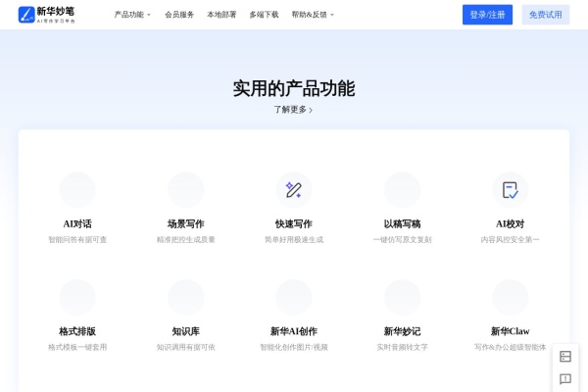Open the AI对话 feature title
This screenshot has height=392, width=588.
(x=77, y=224)
